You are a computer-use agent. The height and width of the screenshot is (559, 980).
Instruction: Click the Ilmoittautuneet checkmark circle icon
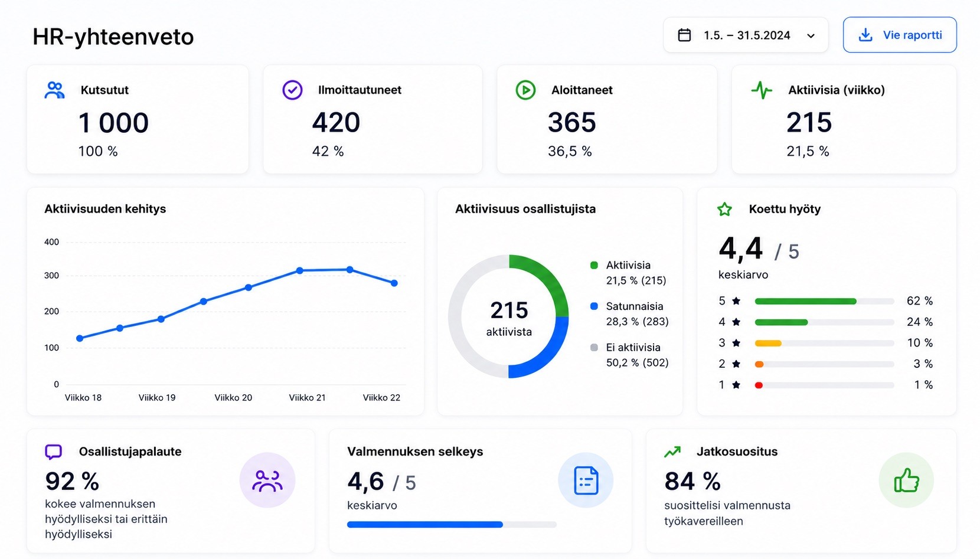pos(292,90)
